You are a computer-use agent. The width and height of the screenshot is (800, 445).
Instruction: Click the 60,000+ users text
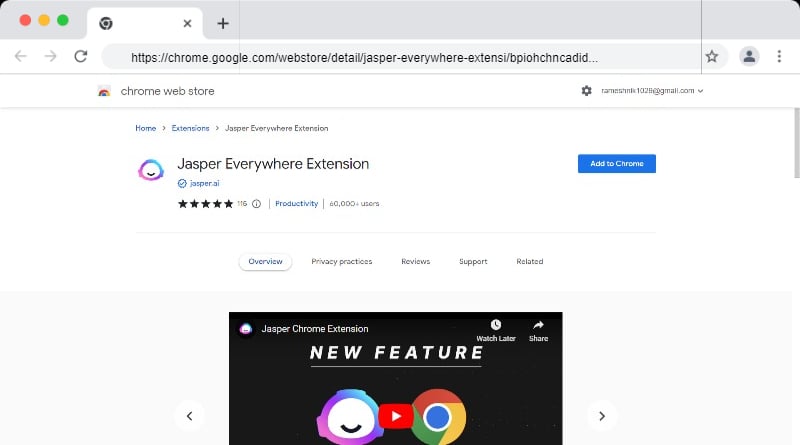[354, 204]
